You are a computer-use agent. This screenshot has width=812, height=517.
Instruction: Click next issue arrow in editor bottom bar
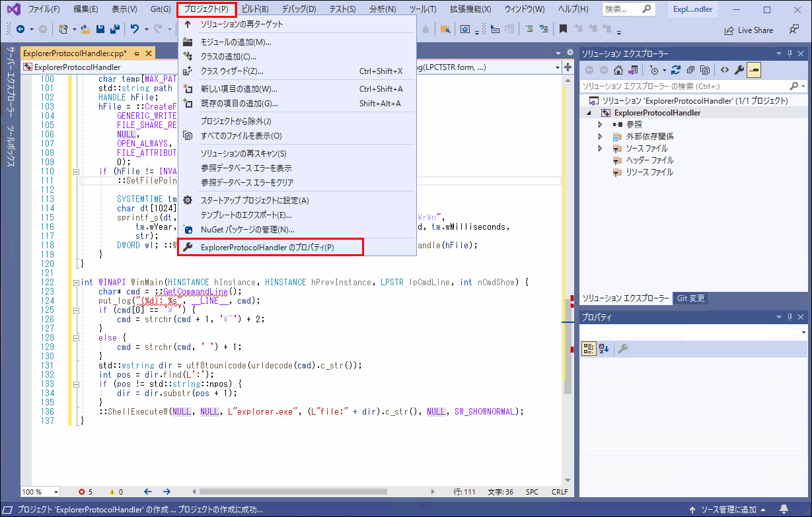[166, 492]
